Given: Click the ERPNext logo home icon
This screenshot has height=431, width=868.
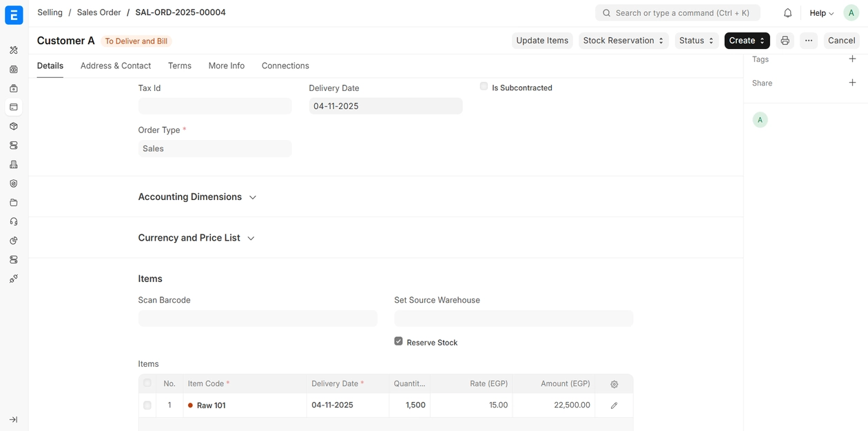Looking at the screenshot, I should pos(14,14).
